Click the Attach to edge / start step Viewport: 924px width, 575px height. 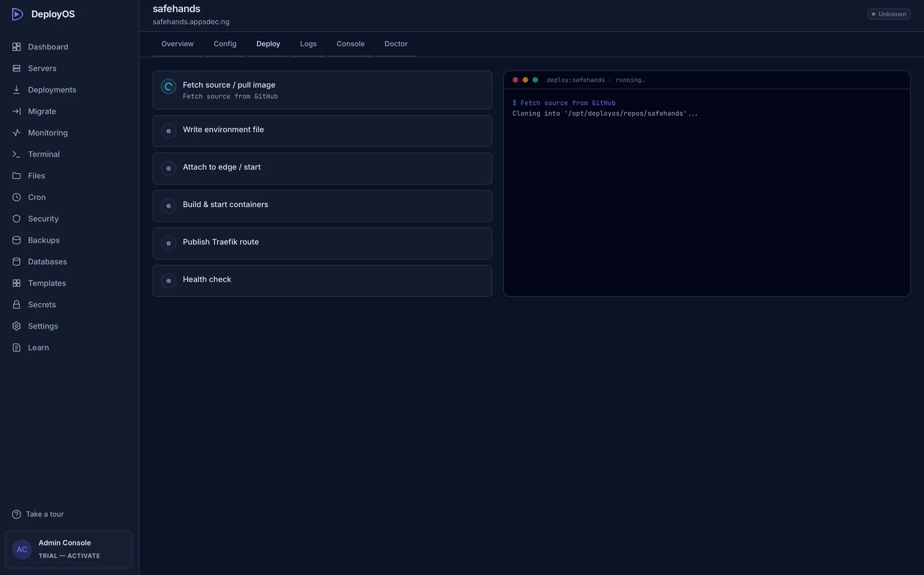322,169
